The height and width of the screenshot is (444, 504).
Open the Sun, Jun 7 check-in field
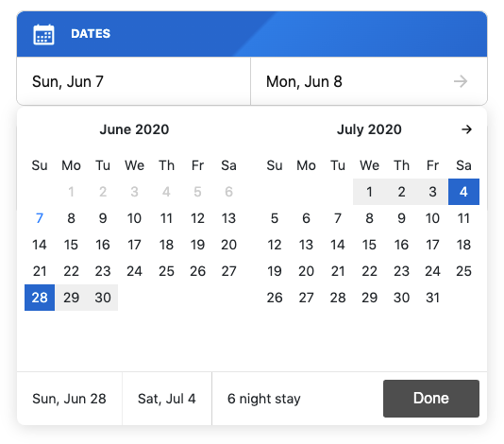point(134,81)
